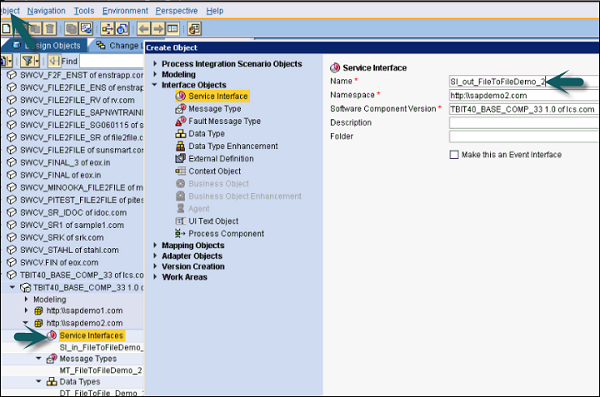The width and height of the screenshot is (600, 397).
Task: Click namespace icon for http://sapdemo2.com
Action: point(39,323)
